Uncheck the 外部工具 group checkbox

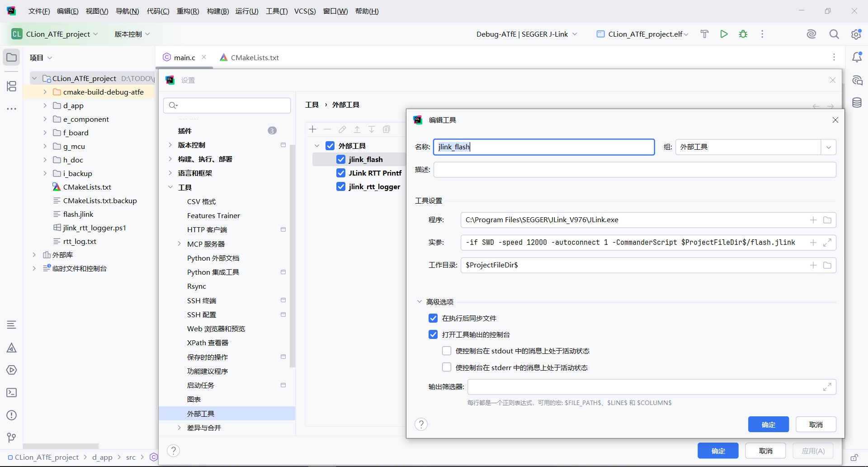[330, 146]
